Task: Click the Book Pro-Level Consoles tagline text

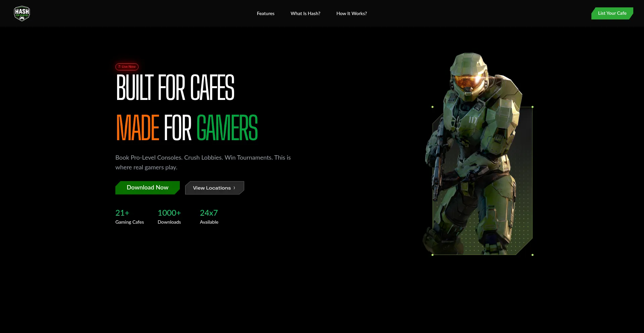Action: click(203, 162)
